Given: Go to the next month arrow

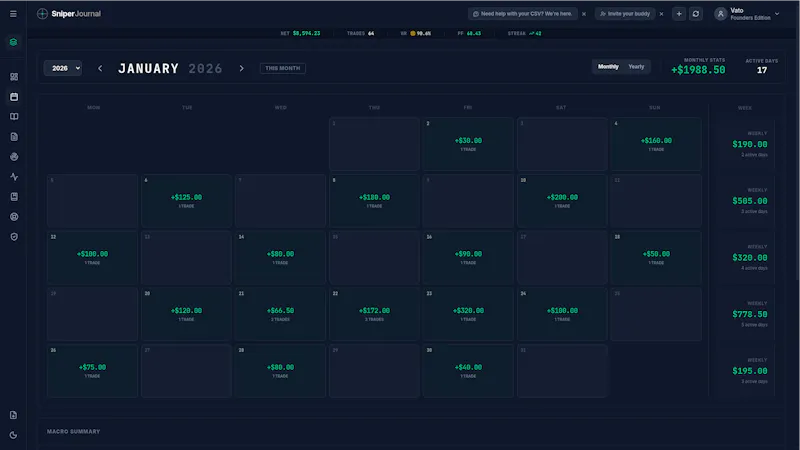Looking at the screenshot, I should [241, 68].
